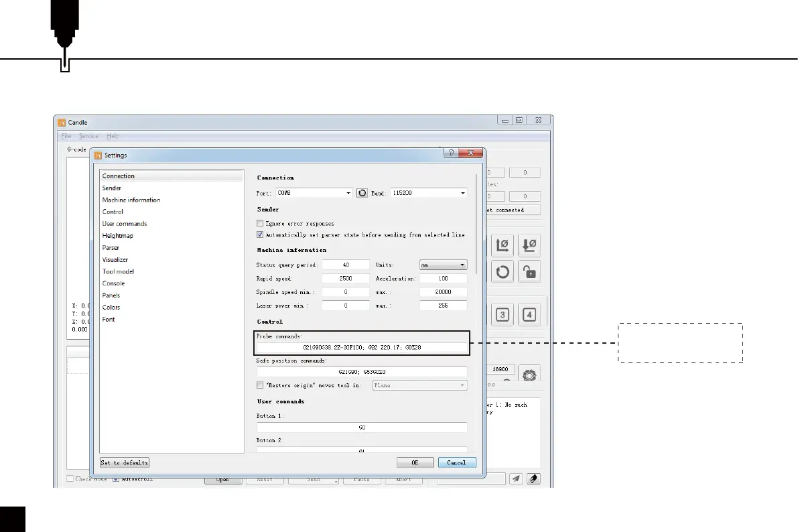
Task: Check the Restore origin moves tool checkbox
Action: pos(261,385)
